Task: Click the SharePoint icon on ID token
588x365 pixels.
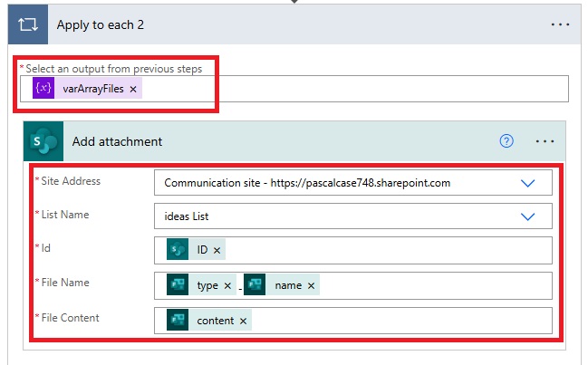Action: pyautogui.click(x=178, y=250)
